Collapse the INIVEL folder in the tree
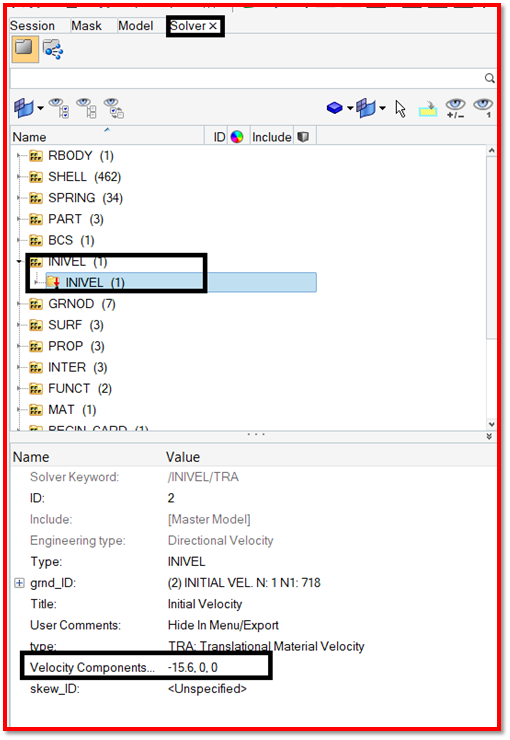 click(19, 261)
